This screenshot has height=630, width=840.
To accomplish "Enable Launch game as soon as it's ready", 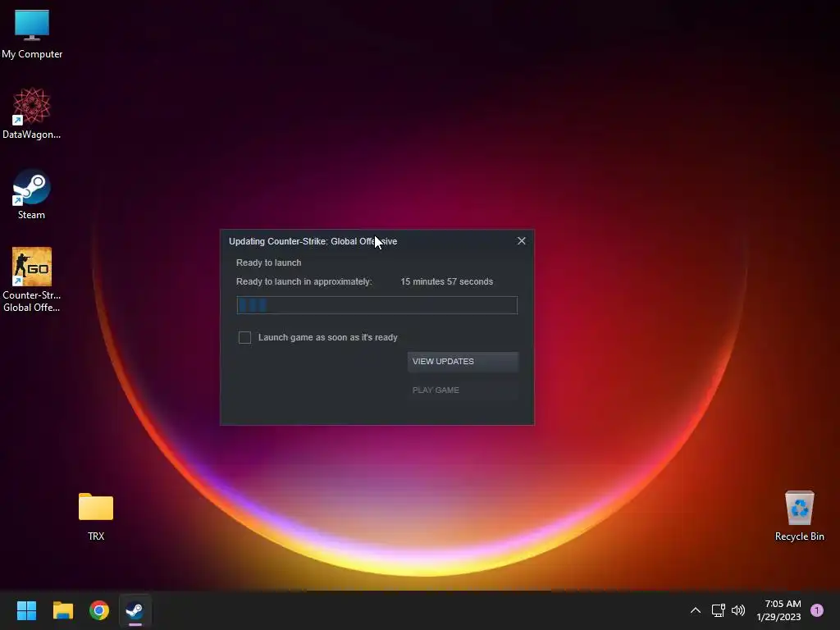I will (244, 337).
